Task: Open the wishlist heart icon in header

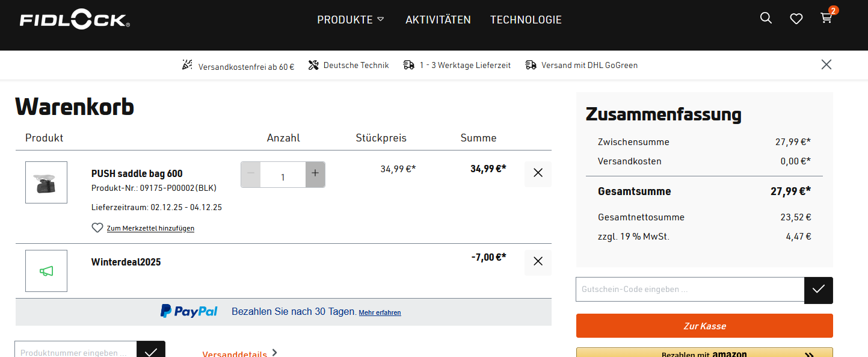Action: point(796,19)
